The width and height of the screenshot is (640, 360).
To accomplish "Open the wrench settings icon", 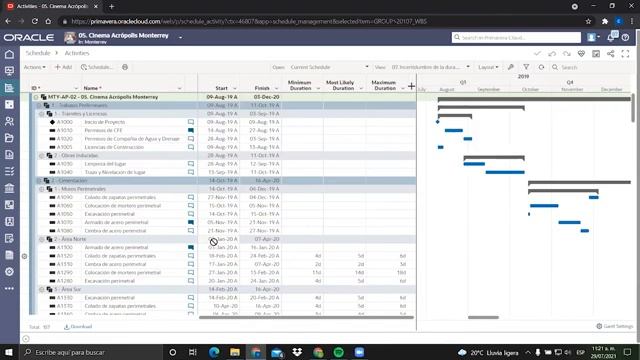I will pos(511,67).
